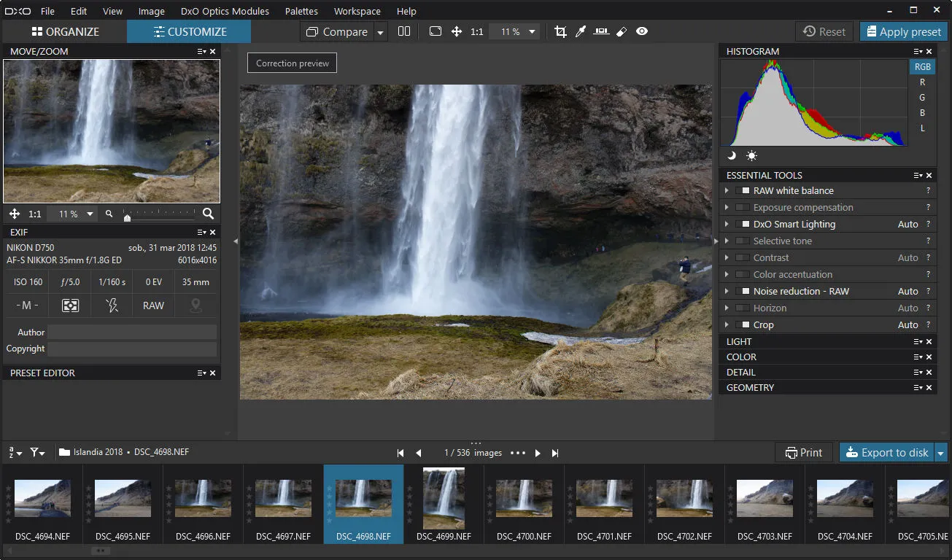Screen dimensions: 952x560
Task: Click the side-by-side comparison icon
Action: point(404,31)
